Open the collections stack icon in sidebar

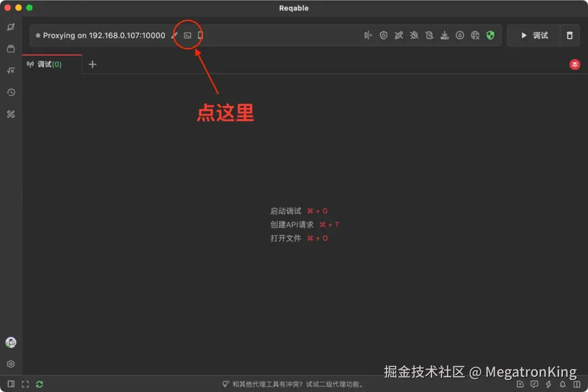pos(11,49)
